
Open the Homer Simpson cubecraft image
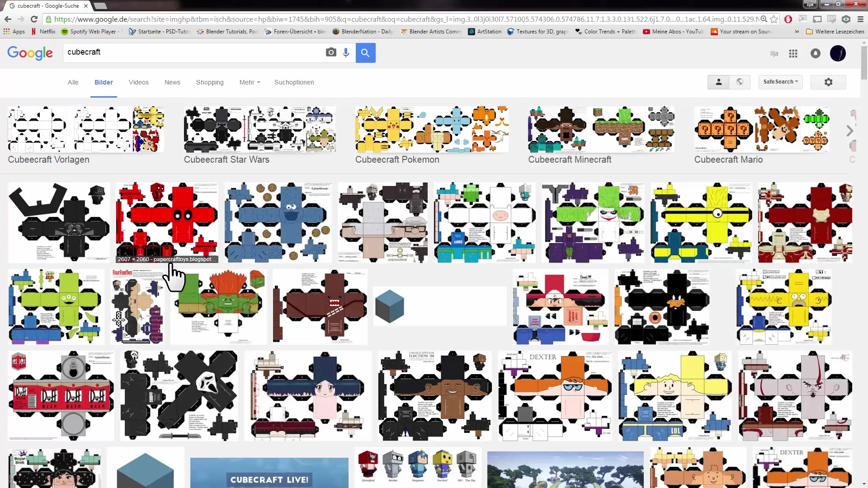coord(783,307)
